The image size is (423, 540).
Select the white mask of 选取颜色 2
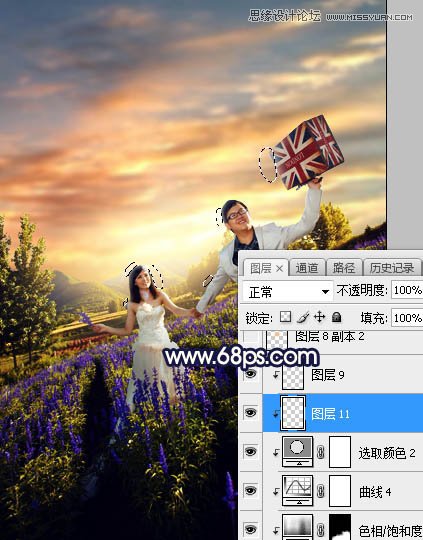[x=340, y=452]
